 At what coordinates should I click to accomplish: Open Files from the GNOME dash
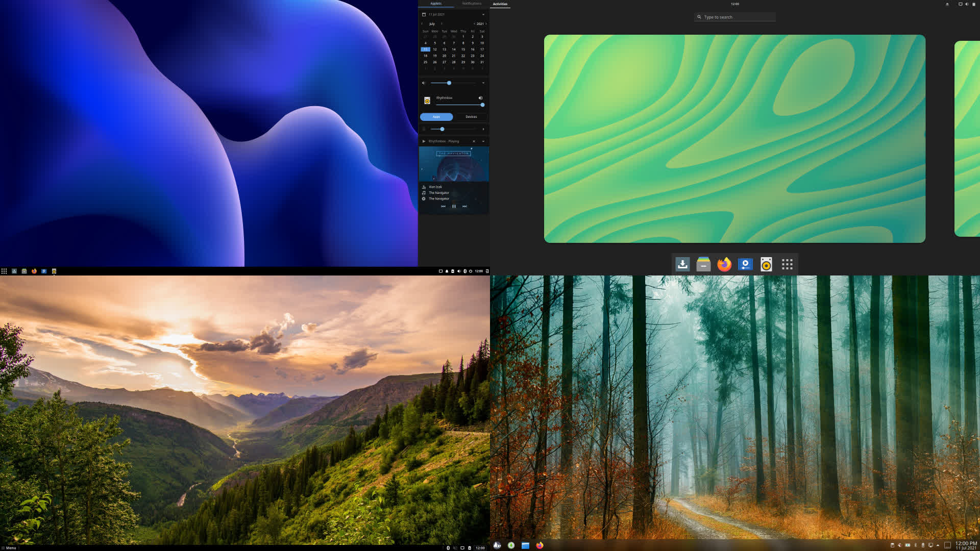703,264
